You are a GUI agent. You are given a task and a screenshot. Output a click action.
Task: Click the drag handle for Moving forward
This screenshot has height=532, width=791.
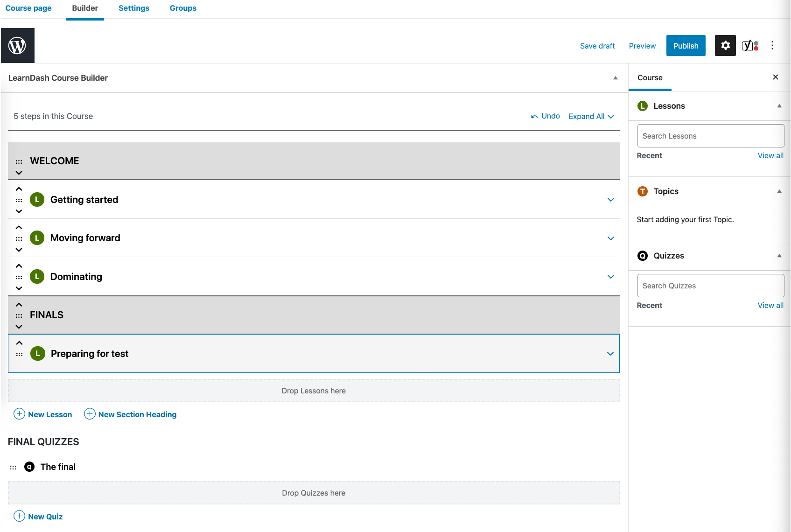coord(19,238)
